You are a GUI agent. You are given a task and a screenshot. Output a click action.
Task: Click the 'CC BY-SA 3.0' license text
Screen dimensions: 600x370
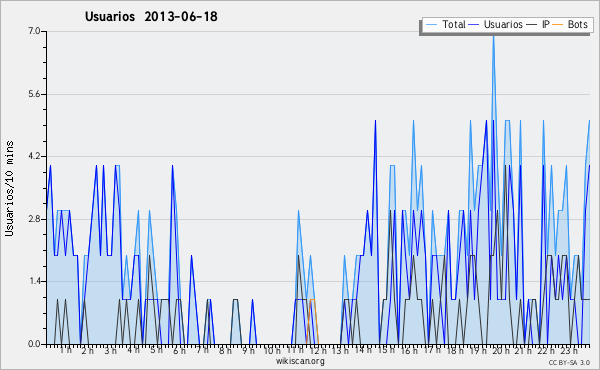[569, 362]
